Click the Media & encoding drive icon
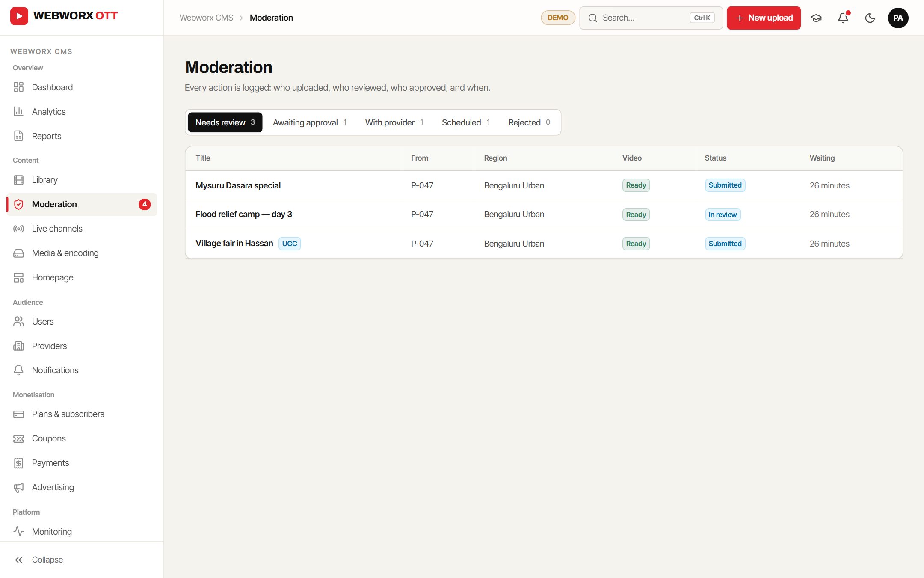 (x=18, y=253)
